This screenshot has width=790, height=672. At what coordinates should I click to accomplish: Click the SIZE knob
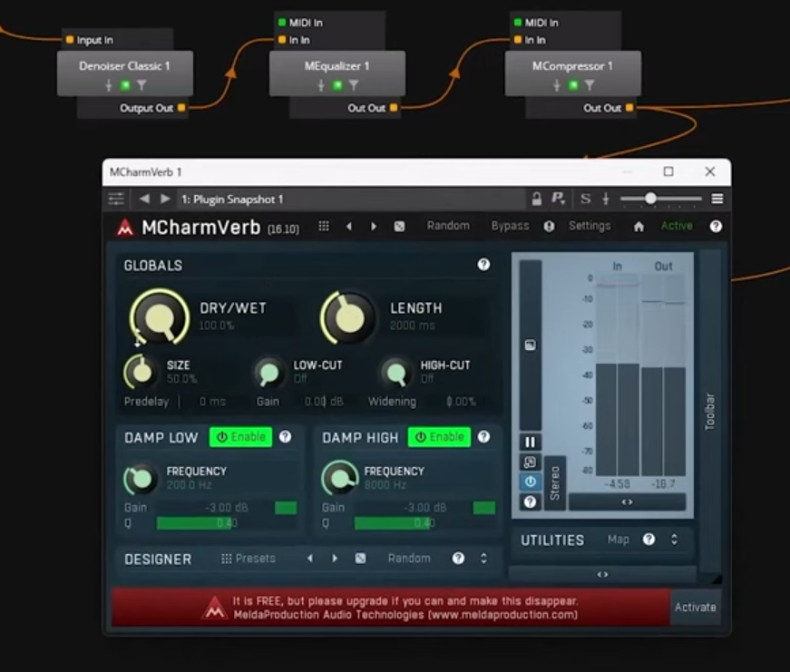pos(141,372)
